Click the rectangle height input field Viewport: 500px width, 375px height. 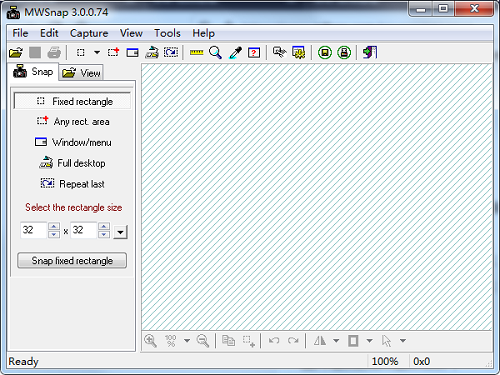click(84, 230)
